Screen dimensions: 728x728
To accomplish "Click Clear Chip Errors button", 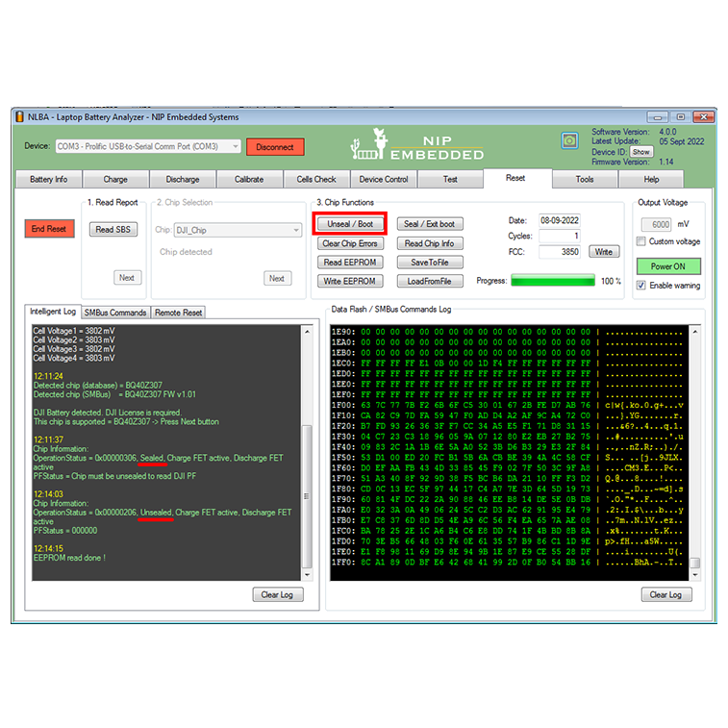I will click(x=350, y=243).
